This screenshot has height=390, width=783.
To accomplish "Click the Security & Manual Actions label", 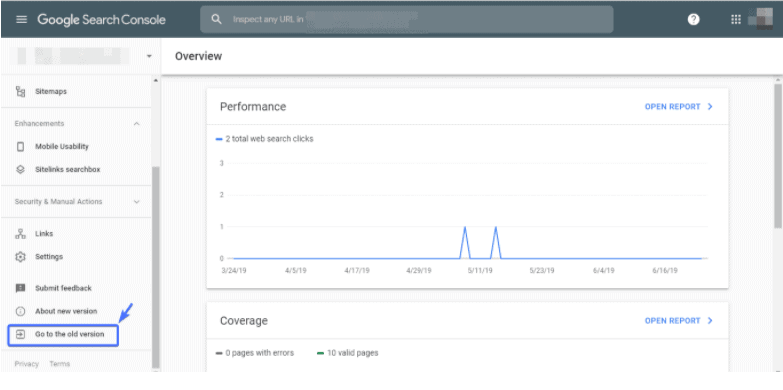I will 58,202.
